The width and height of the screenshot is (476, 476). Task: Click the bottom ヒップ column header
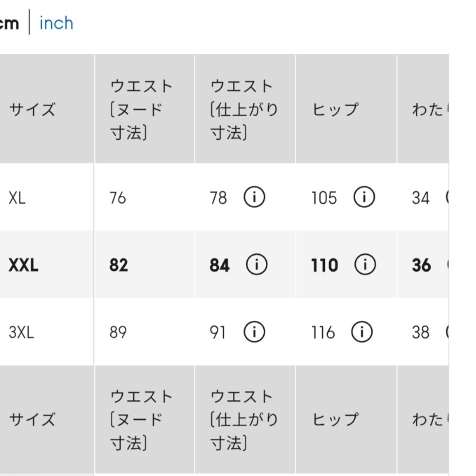tap(335, 419)
